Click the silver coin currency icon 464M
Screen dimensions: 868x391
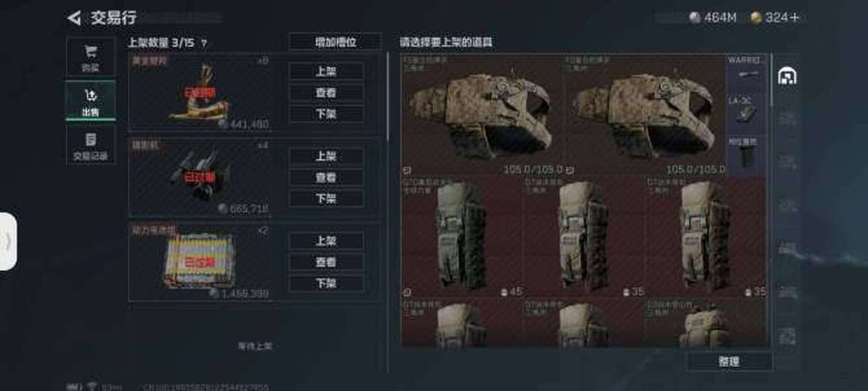pyautogui.click(x=694, y=18)
